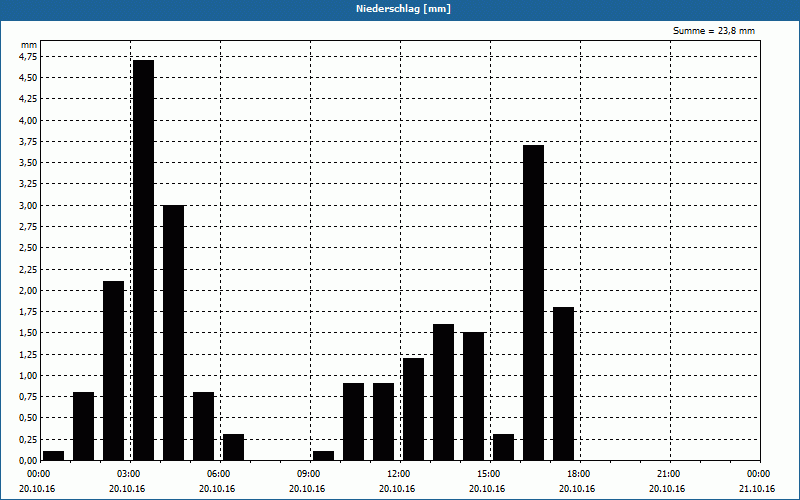Viewport: 800px width, 500px height.
Task: Click the "03:00" time axis label
Action: click(131, 474)
